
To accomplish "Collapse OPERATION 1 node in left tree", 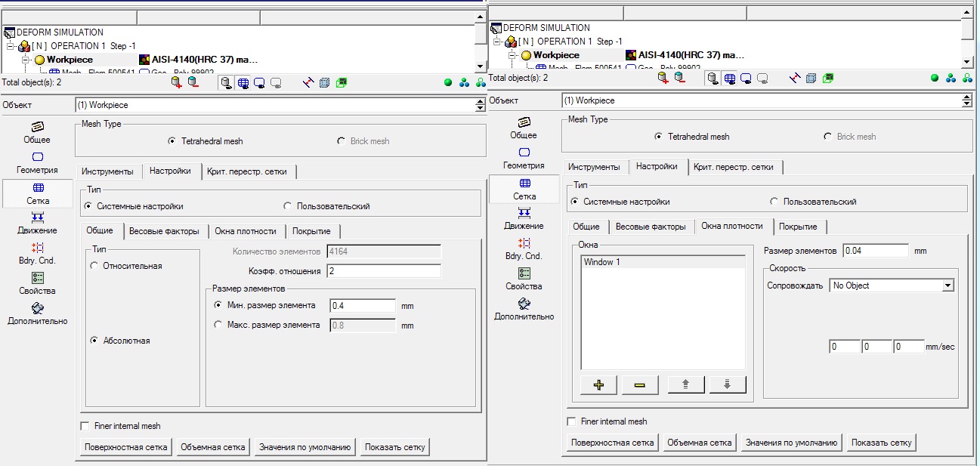I will click(11, 46).
